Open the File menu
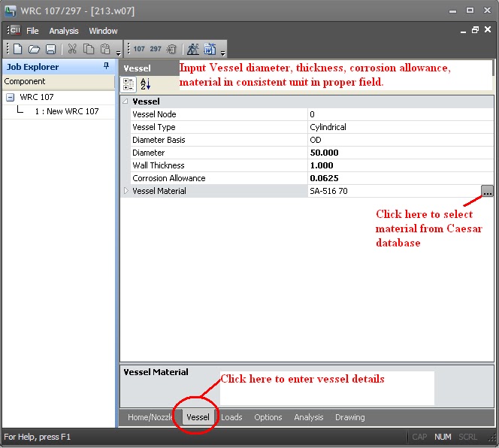The image size is (499, 448). pos(32,31)
